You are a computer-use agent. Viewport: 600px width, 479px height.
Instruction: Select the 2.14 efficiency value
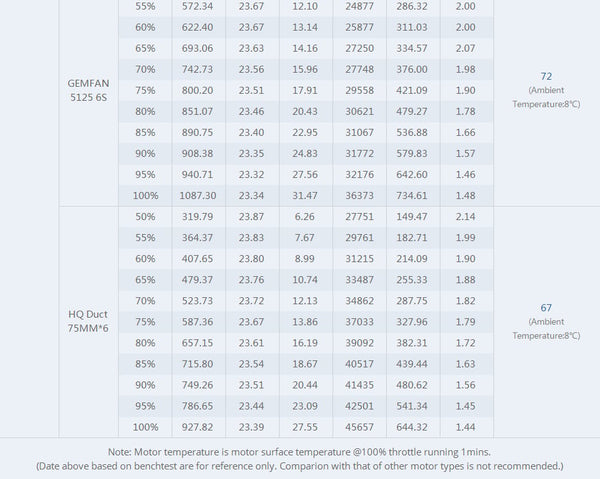point(465,216)
